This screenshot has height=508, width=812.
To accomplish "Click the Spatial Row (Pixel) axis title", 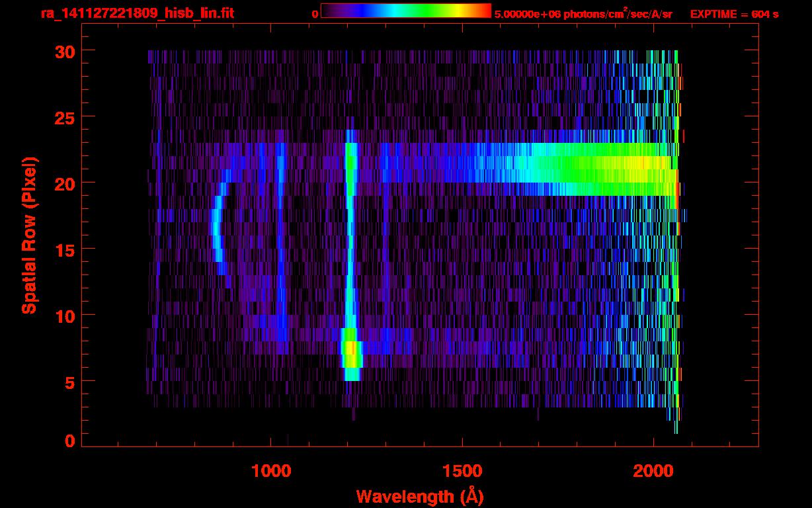I will click(x=28, y=235).
